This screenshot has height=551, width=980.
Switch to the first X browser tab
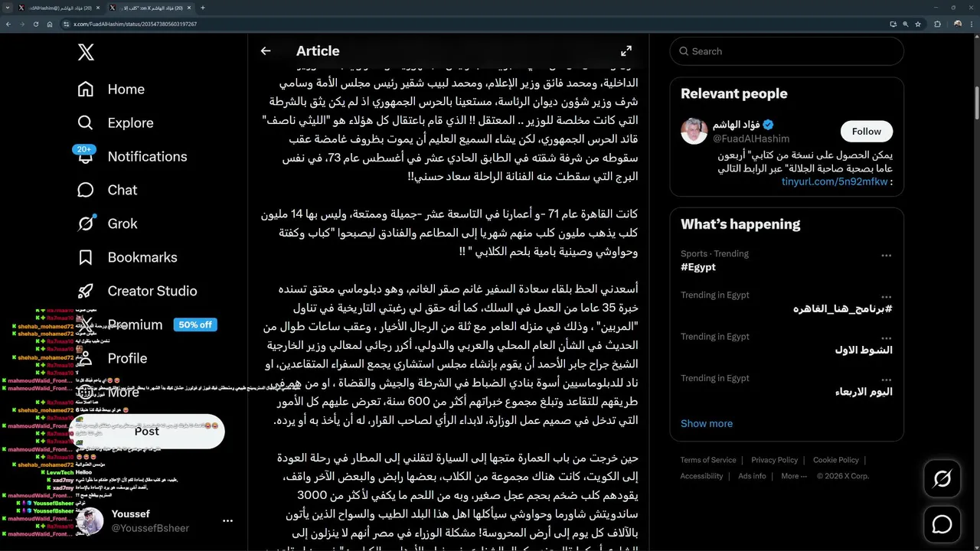tap(60, 8)
